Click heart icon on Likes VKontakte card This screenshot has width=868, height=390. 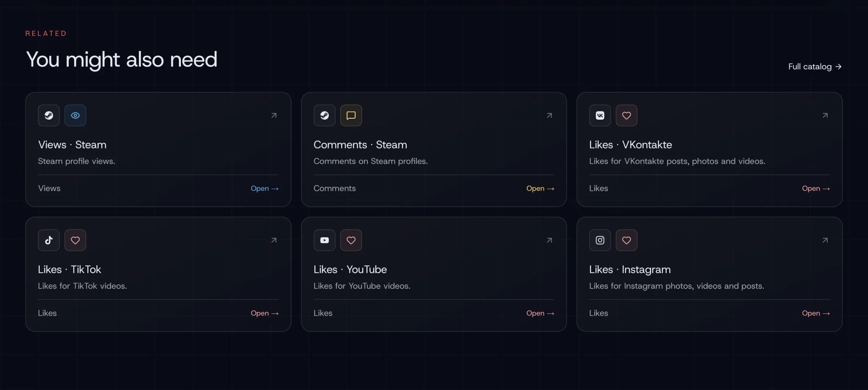[626, 116]
